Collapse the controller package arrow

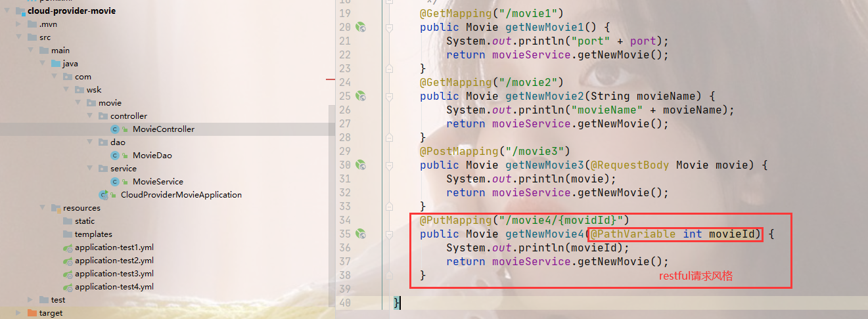click(x=91, y=116)
